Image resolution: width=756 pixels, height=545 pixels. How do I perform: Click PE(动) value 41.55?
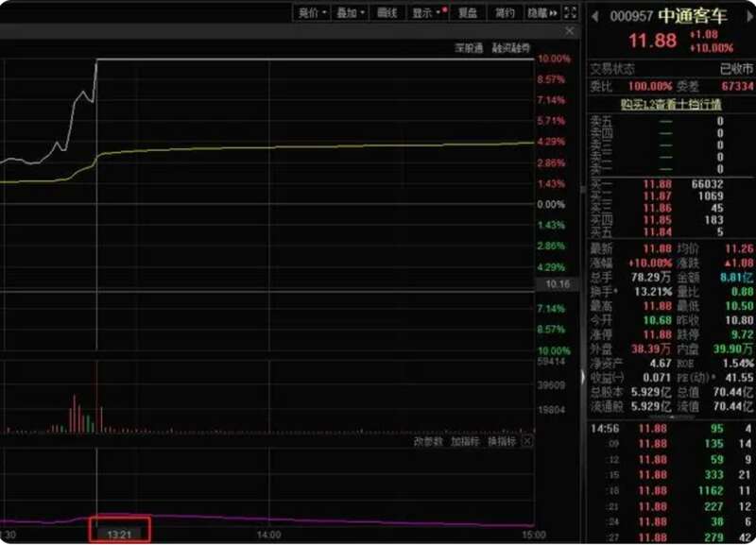tap(739, 377)
